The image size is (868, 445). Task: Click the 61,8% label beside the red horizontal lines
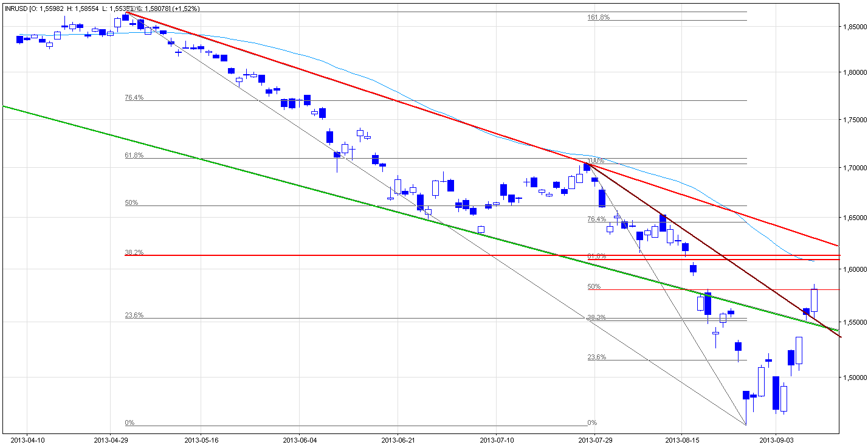click(596, 256)
